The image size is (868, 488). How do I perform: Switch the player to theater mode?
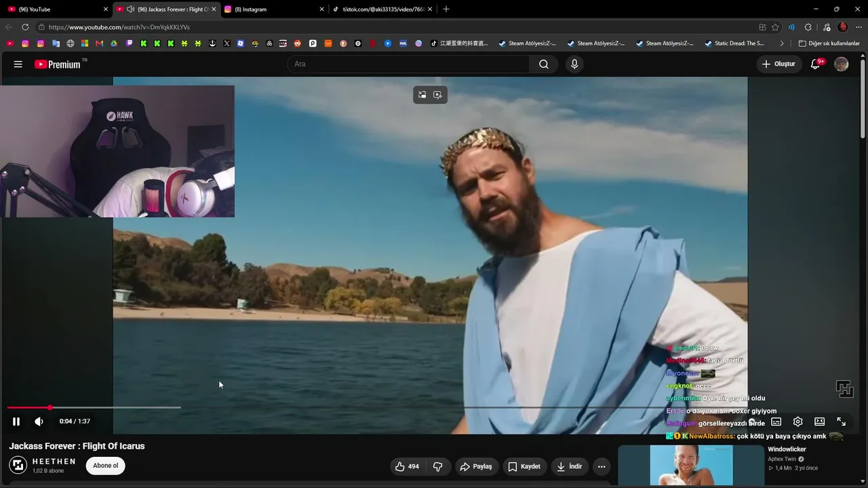click(819, 422)
